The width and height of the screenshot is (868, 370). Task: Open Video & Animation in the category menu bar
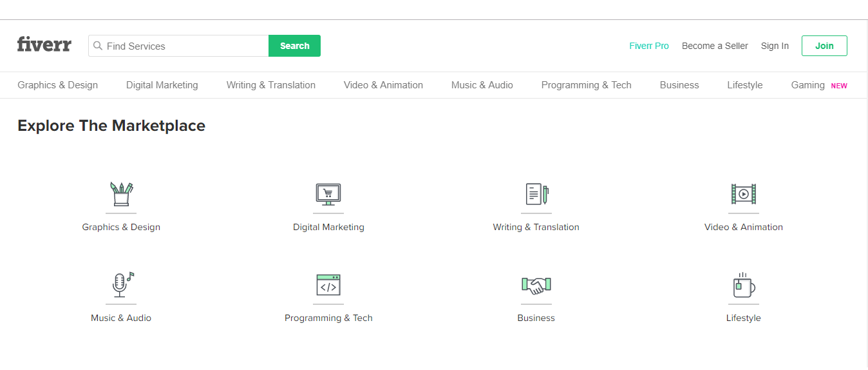[383, 85]
